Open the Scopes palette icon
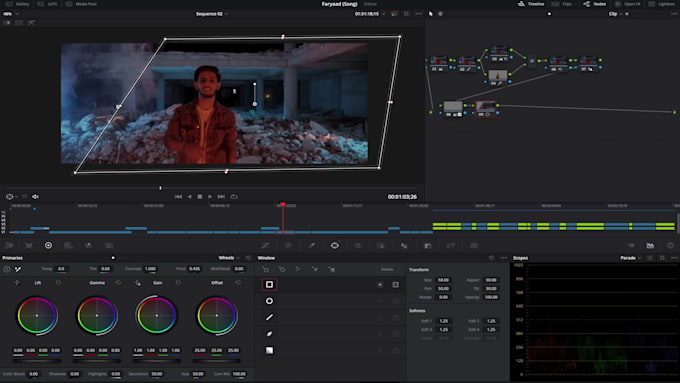The image size is (680, 383). tap(650, 246)
